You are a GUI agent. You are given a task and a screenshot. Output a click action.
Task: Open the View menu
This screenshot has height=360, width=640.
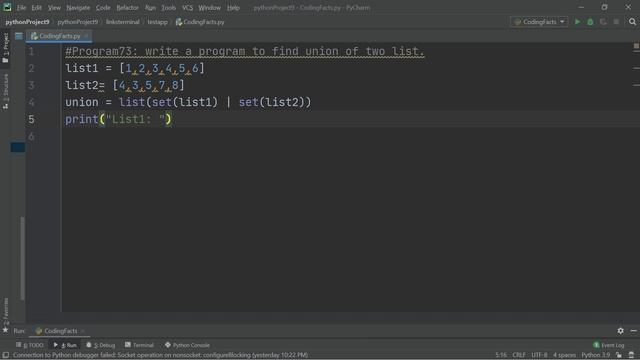coord(54,8)
